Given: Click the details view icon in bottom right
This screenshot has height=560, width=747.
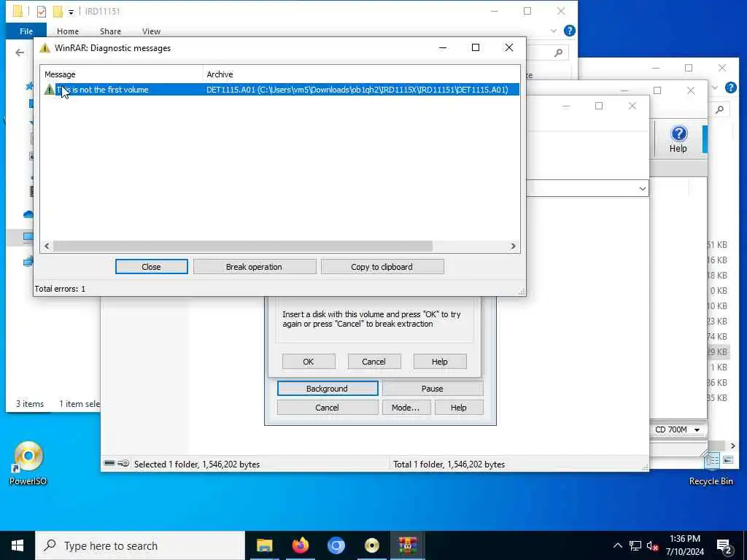Looking at the screenshot, I should click(x=713, y=460).
